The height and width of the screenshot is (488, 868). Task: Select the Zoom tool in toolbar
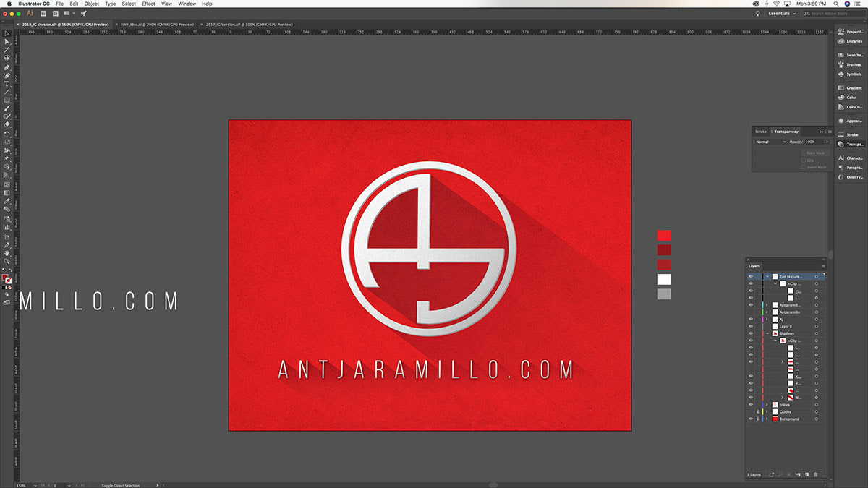[7, 262]
